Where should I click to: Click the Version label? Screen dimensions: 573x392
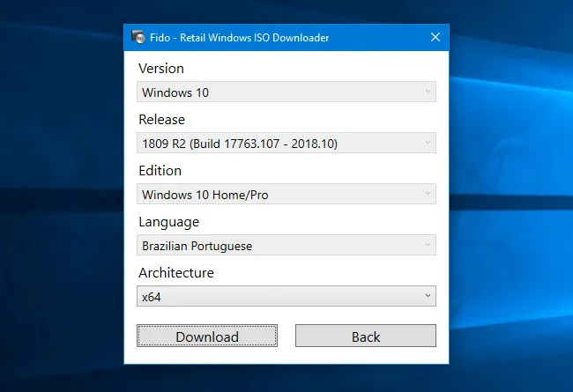(x=161, y=69)
